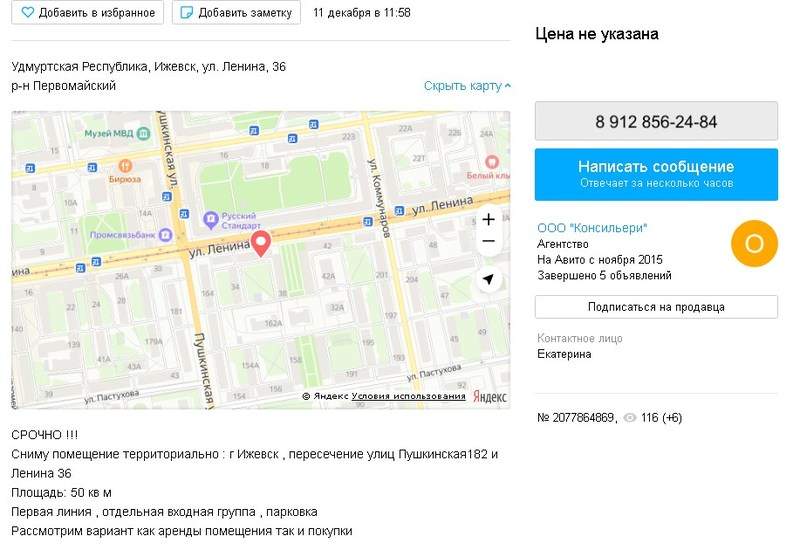800x550 pixels.
Task: Click the Белый клык marker on map
Action: [x=491, y=162]
